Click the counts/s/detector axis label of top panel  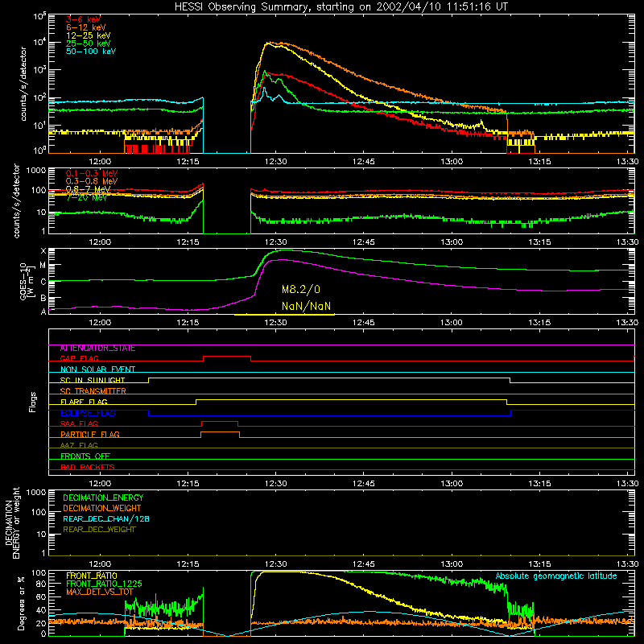click(23, 84)
